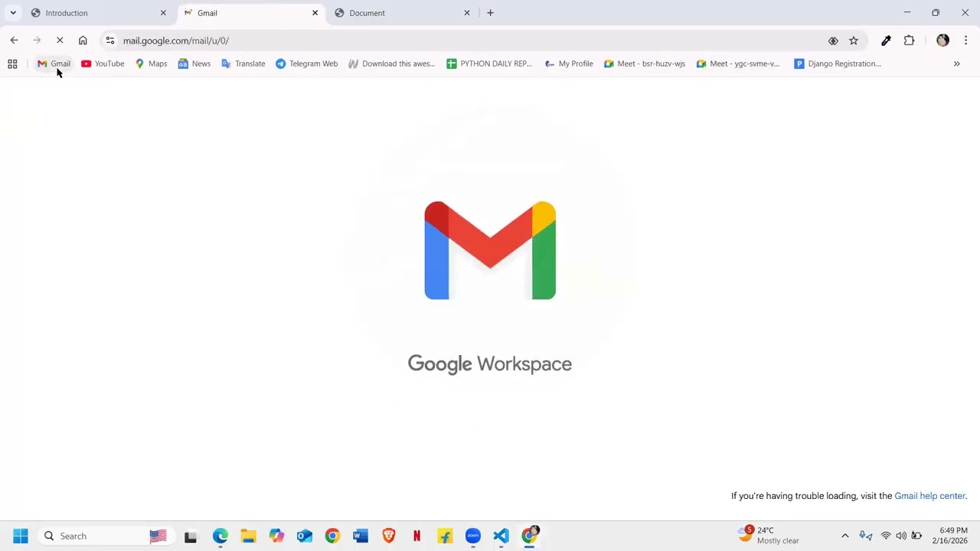Open Zoom from the taskbar
The image size is (980, 551).
(x=473, y=536)
